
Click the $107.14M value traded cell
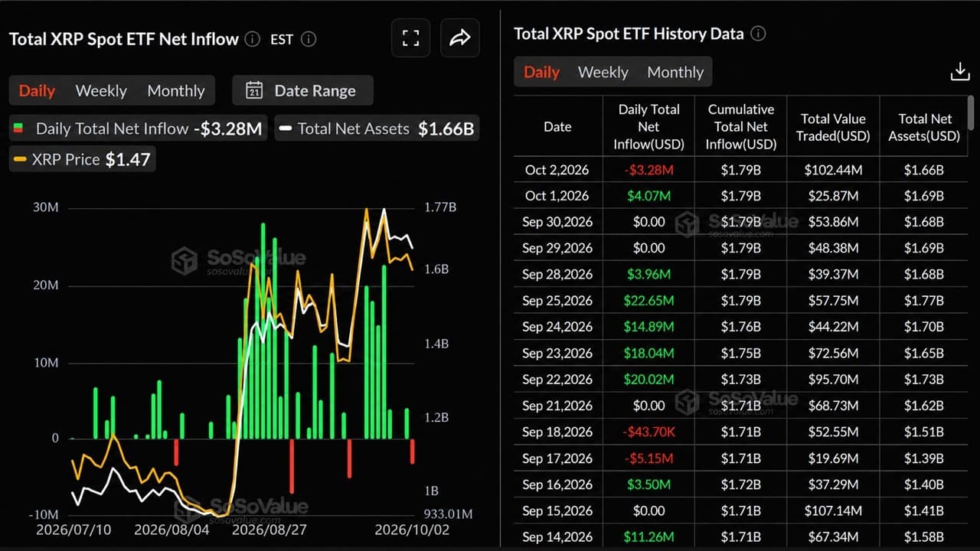tap(833, 510)
